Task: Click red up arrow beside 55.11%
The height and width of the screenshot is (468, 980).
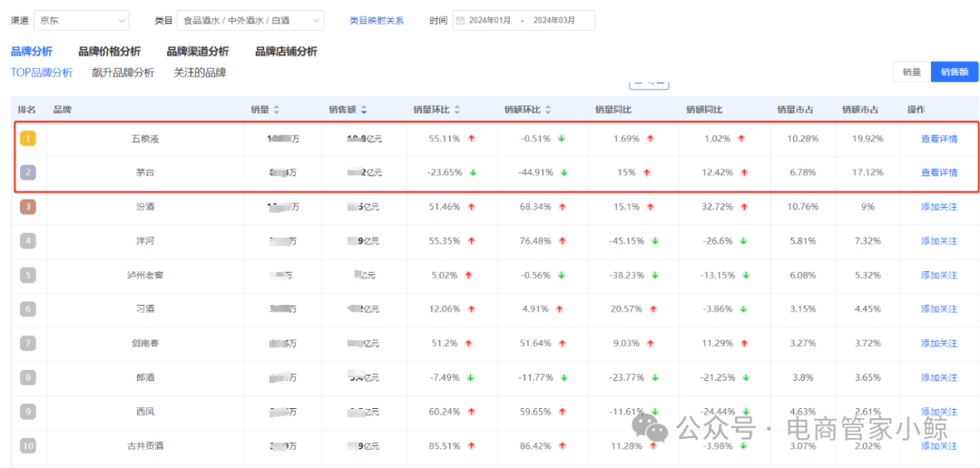Action: pyautogui.click(x=471, y=139)
